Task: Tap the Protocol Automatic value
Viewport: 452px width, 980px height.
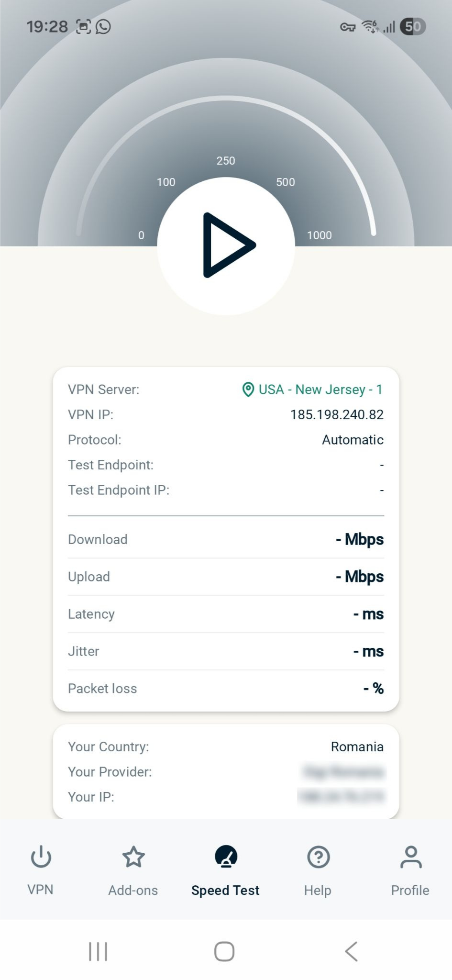Action: [353, 440]
